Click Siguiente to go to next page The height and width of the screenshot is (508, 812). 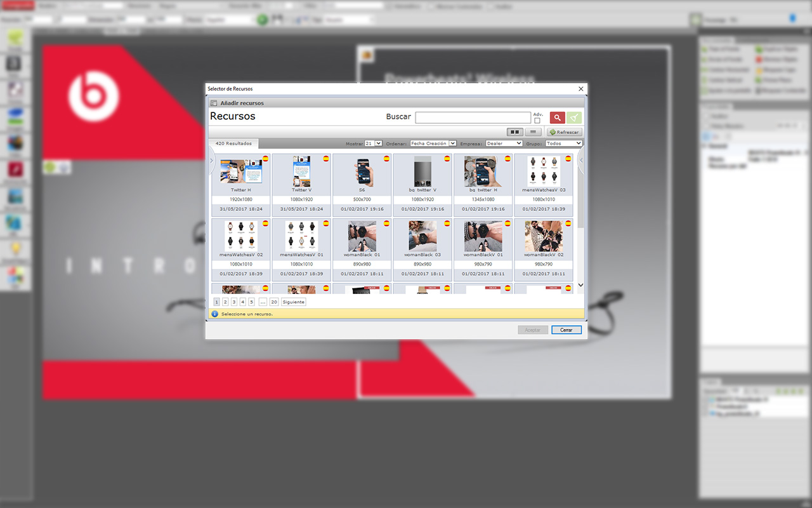pos(294,302)
